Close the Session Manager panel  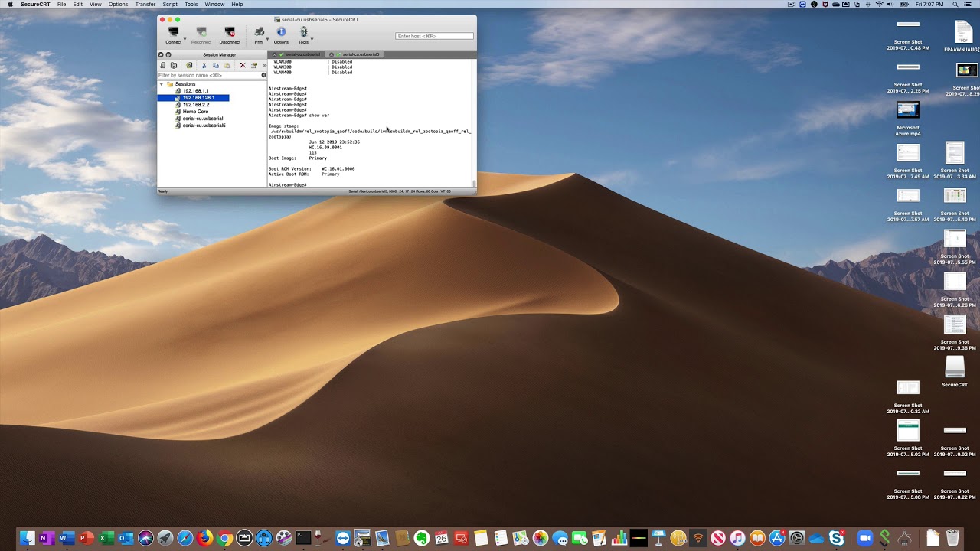point(161,54)
